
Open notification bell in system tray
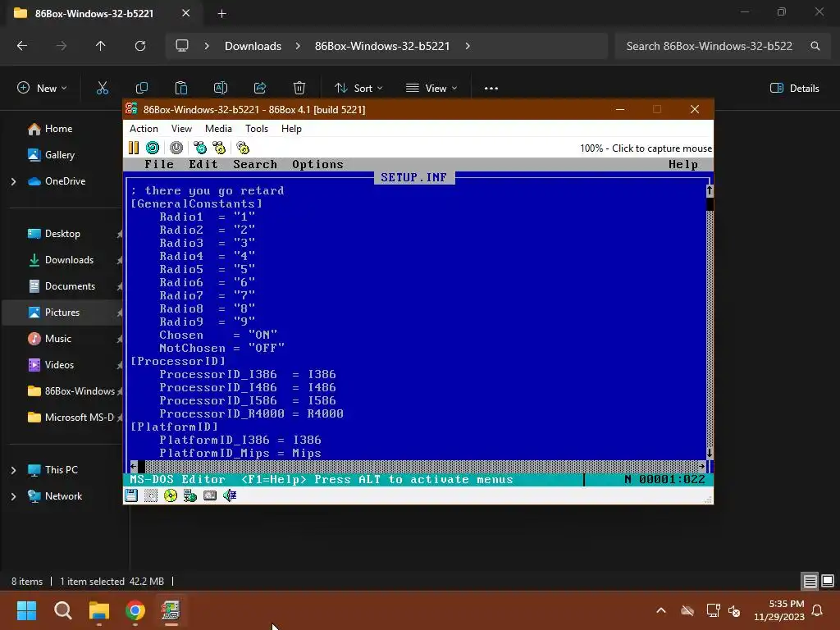coord(818,610)
